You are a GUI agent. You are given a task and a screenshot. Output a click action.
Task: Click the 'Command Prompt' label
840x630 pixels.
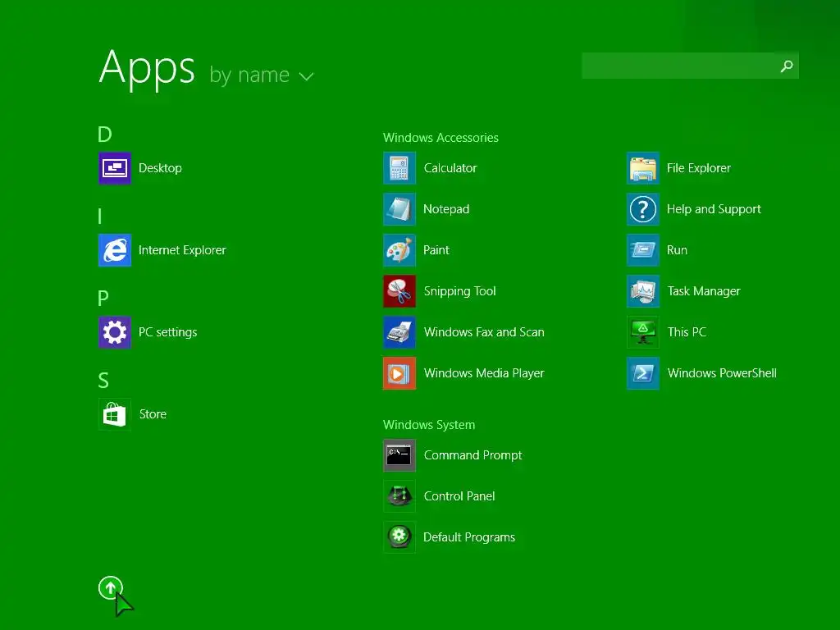coord(472,455)
